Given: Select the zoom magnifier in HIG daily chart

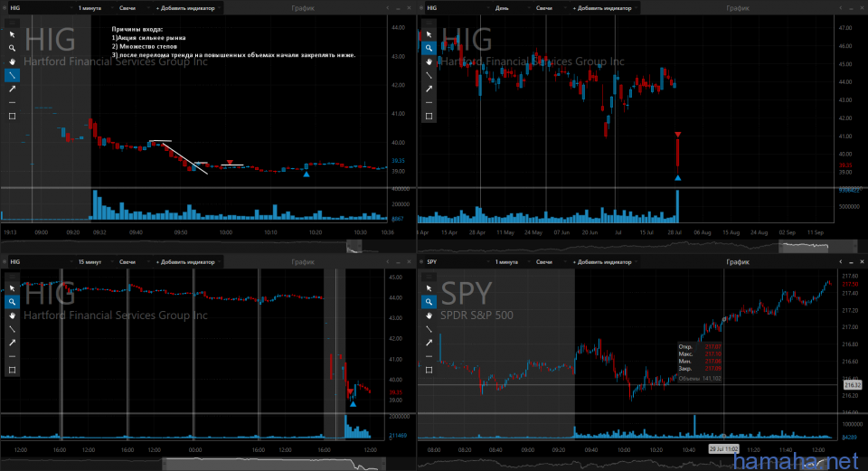Looking at the screenshot, I should pos(429,48).
